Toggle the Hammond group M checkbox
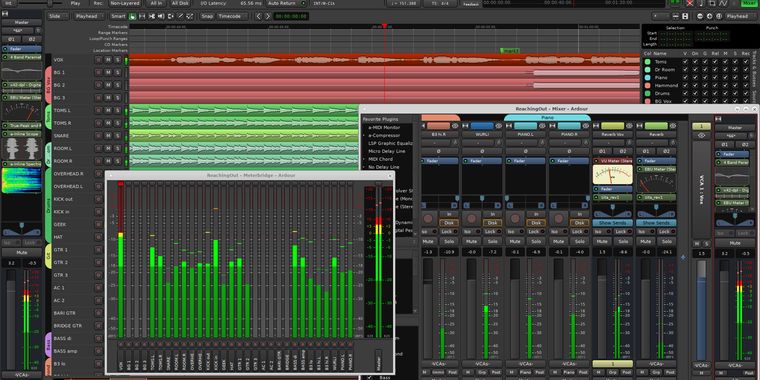The height and width of the screenshot is (380, 760). click(x=726, y=85)
